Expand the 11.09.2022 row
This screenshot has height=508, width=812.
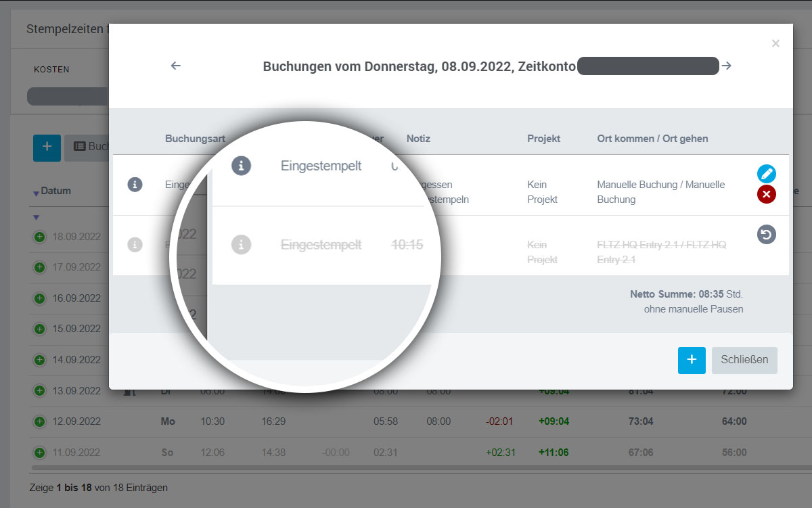click(x=39, y=453)
